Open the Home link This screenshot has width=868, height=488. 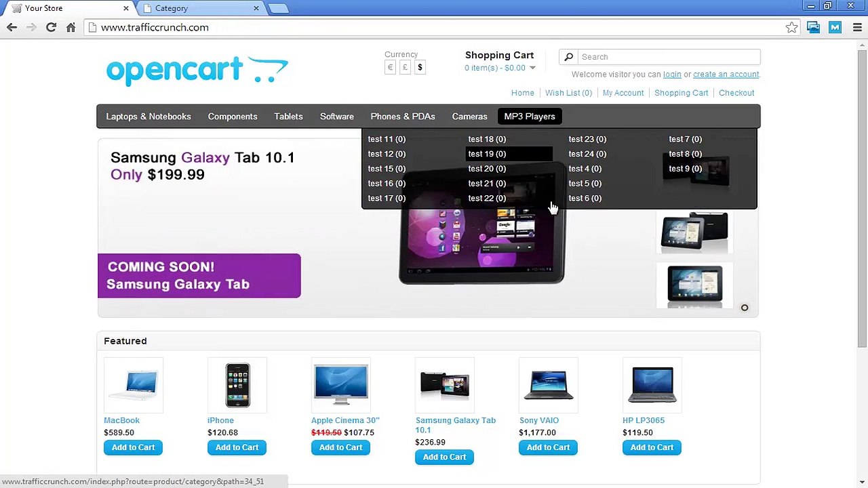[522, 93]
